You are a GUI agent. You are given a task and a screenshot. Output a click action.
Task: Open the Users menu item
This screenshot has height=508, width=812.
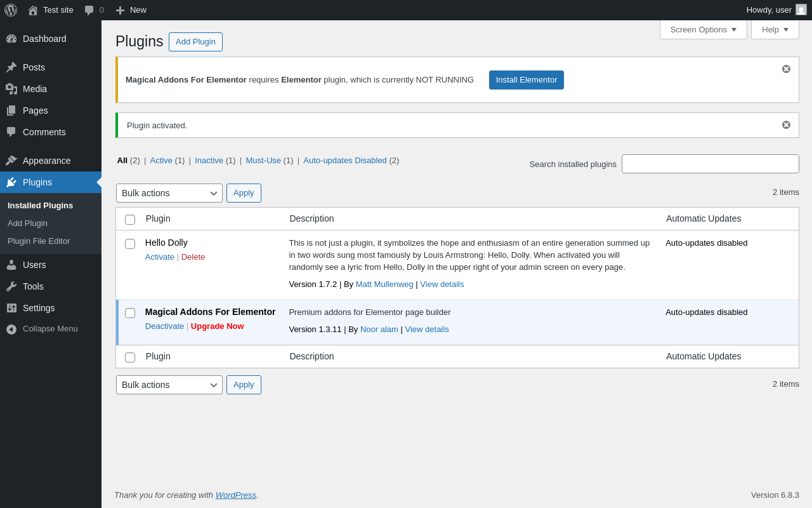(51, 265)
